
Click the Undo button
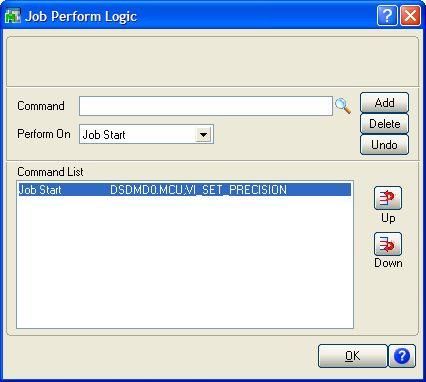(x=384, y=145)
